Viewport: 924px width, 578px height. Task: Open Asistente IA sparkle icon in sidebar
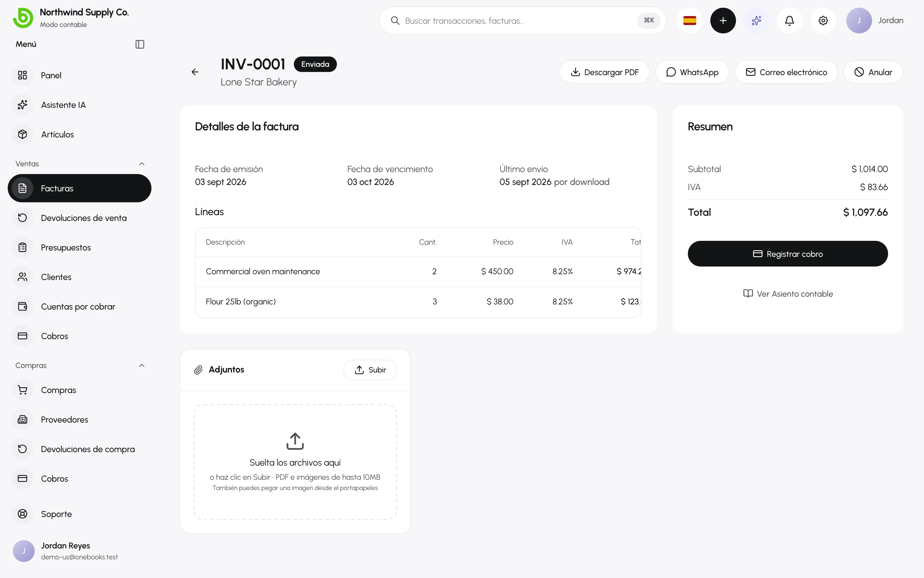point(22,105)
